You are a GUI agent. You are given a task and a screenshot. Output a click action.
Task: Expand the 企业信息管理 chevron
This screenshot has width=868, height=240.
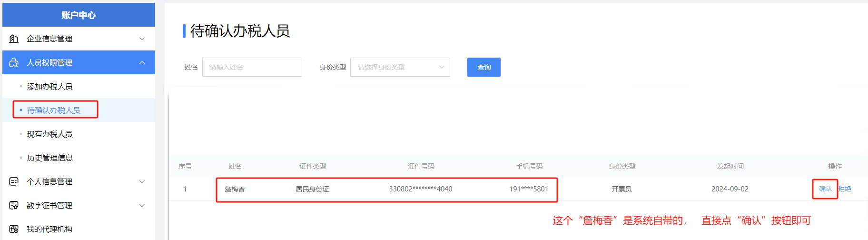(x=142, y=39)
